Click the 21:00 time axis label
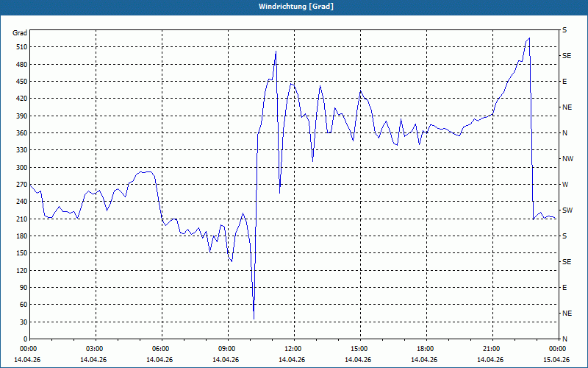Screen dimensions: 588x368 pyautogui.click(x=492, y=348)
